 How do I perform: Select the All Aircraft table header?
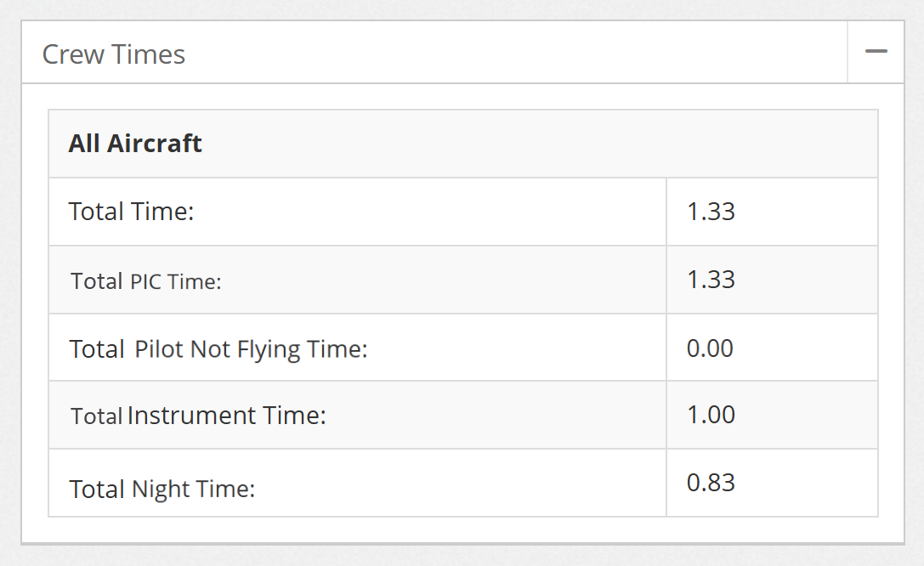tap(463, 144)
